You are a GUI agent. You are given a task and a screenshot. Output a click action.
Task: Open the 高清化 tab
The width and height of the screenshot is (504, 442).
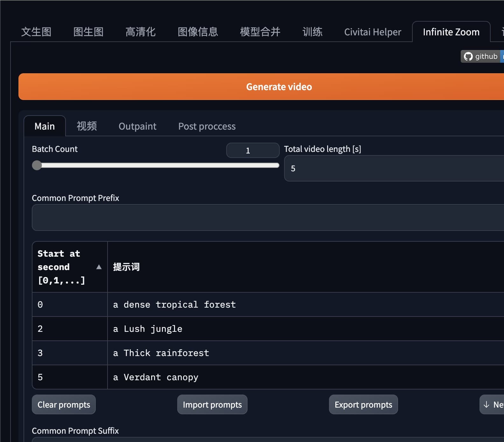[140, 32]
